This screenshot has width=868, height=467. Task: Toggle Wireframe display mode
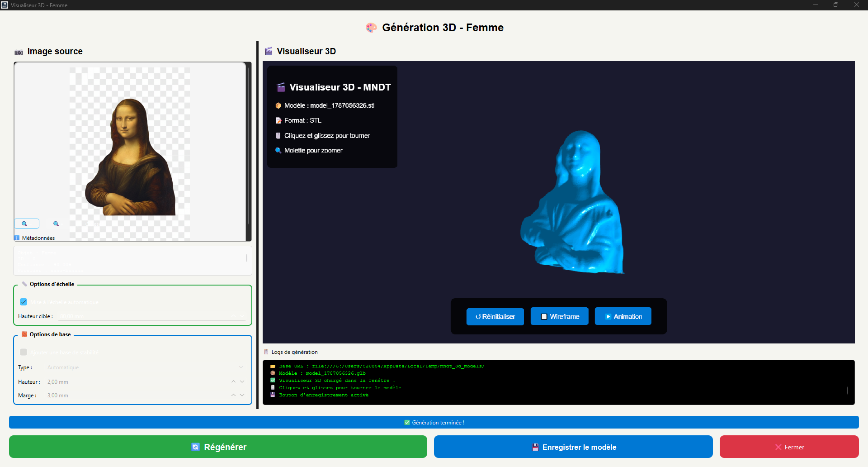560,316
